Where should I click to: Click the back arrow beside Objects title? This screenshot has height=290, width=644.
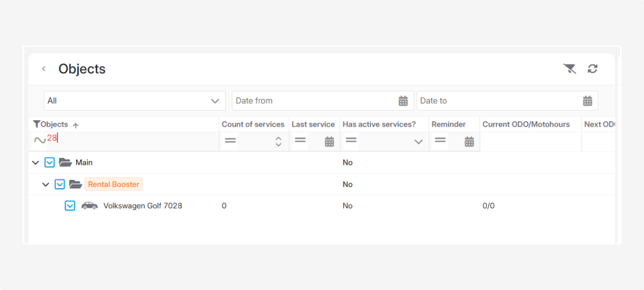pos(44,69)
